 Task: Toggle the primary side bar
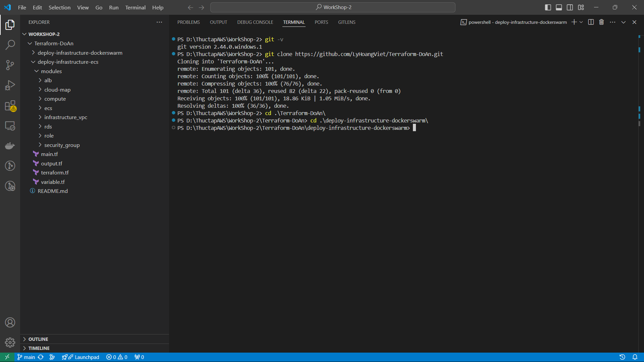548,7
